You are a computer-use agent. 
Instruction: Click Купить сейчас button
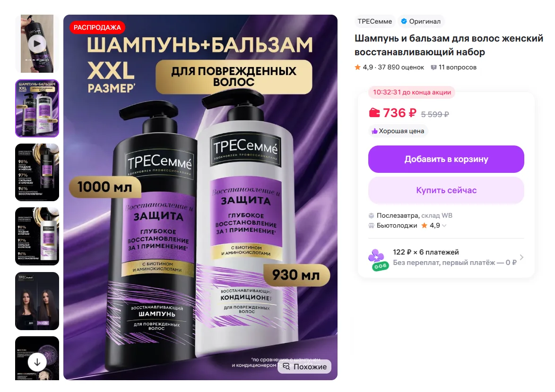click(x=446, y=190)
